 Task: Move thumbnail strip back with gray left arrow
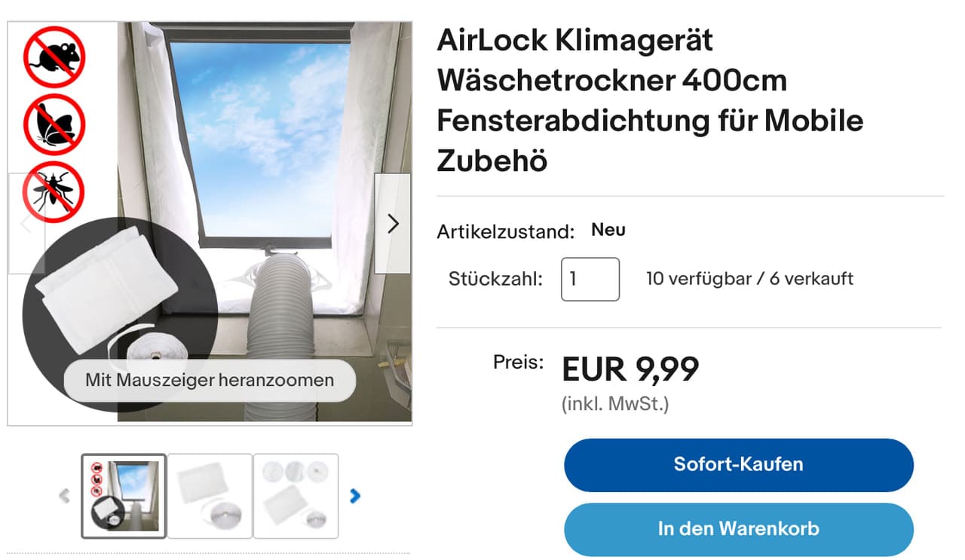tap(64, 495)
